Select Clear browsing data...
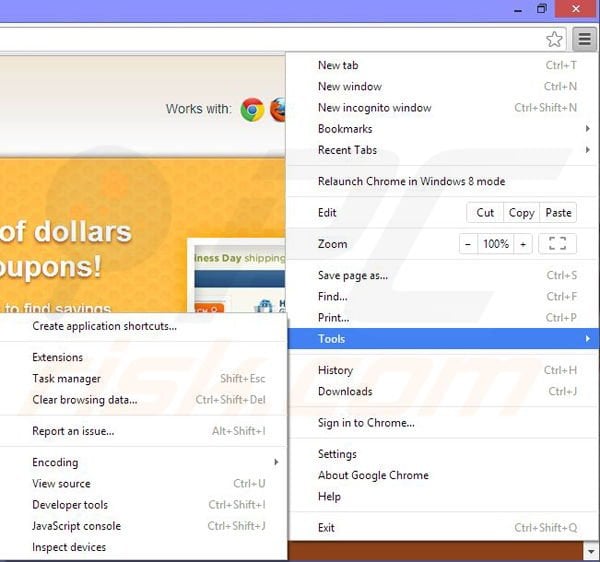Viewport: 600px width, 562px height. tap(143, 399)
